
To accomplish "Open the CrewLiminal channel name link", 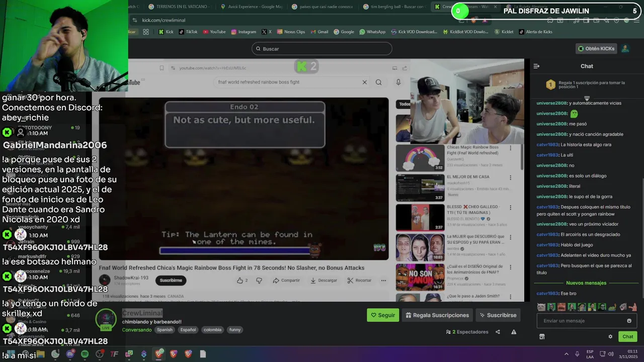I will tap(142, 313).
